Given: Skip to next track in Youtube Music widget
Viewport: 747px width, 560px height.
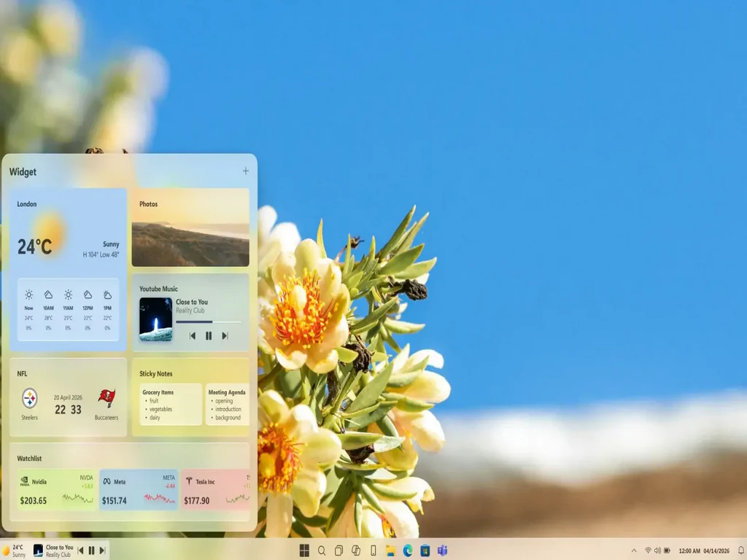Looking at the screenshot, I should click(x=225, y=336).
